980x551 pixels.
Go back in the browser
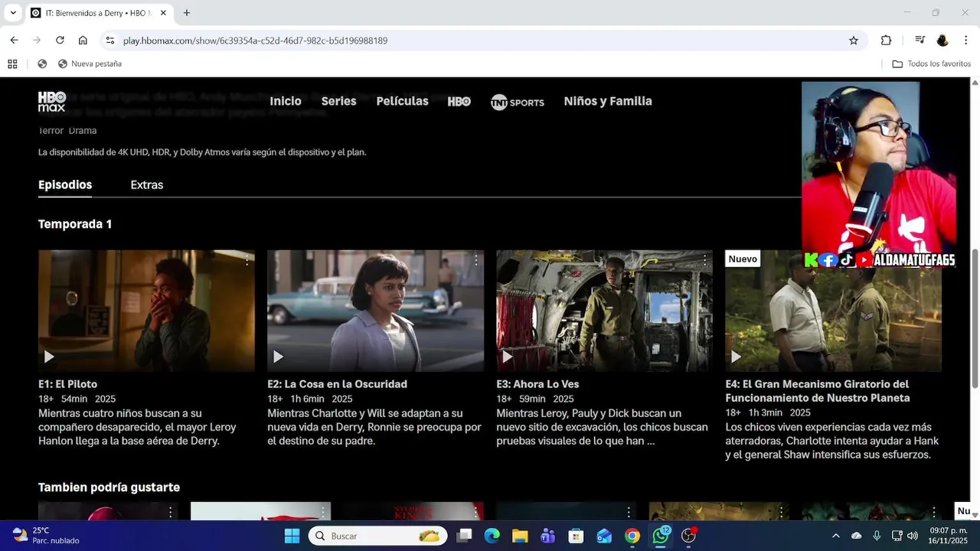coord(14,41)
